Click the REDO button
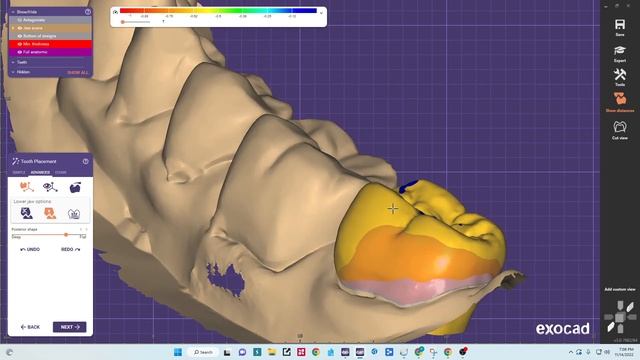The width and height of the screenshot is (640, 360). pos(71,249)
